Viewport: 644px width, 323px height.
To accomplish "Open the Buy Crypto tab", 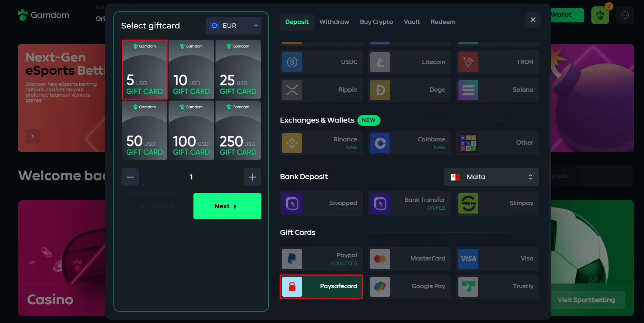I will point(376,22).
